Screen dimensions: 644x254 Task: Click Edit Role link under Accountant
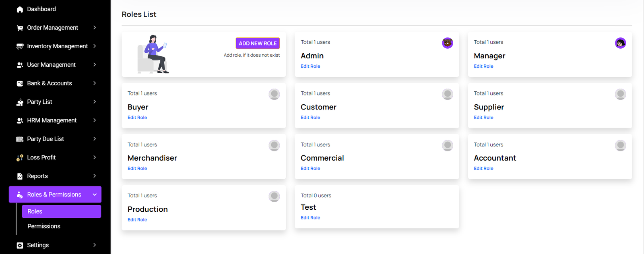point(483,169)
